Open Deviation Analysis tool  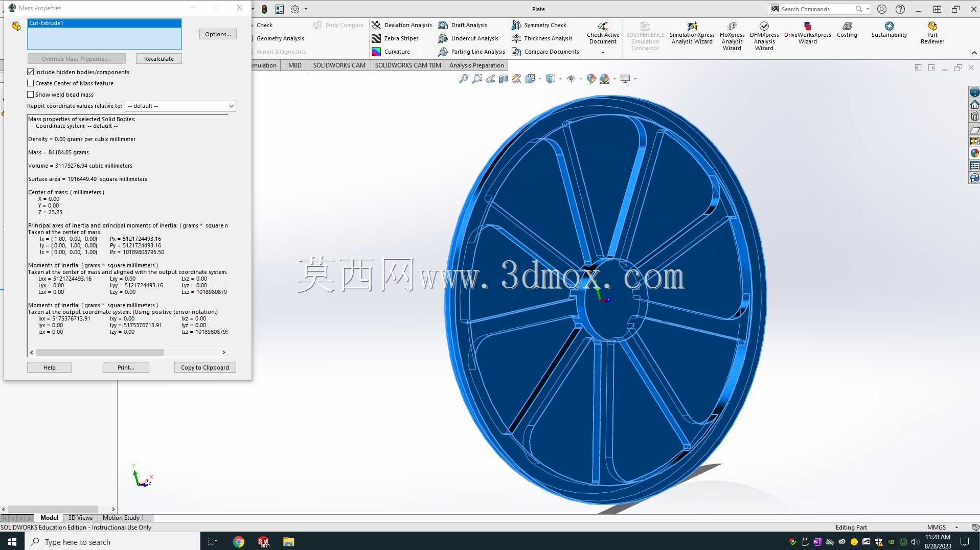(x=402, y=25)
